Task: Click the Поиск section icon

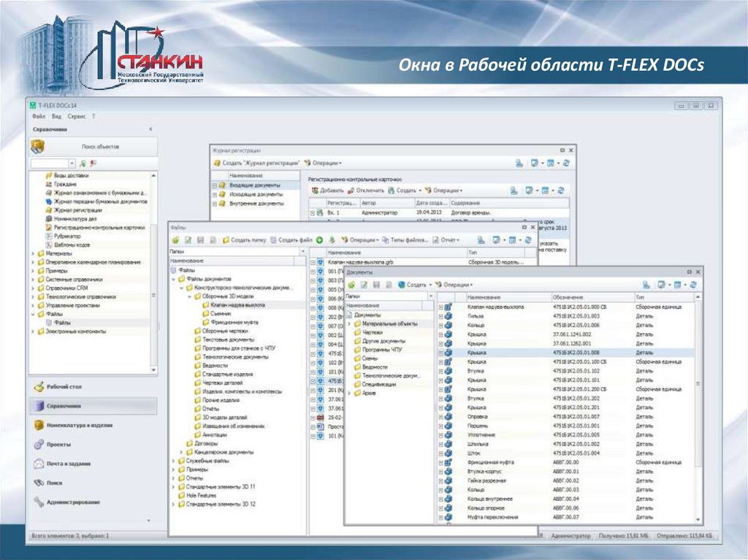Action: tap(39, 483)
